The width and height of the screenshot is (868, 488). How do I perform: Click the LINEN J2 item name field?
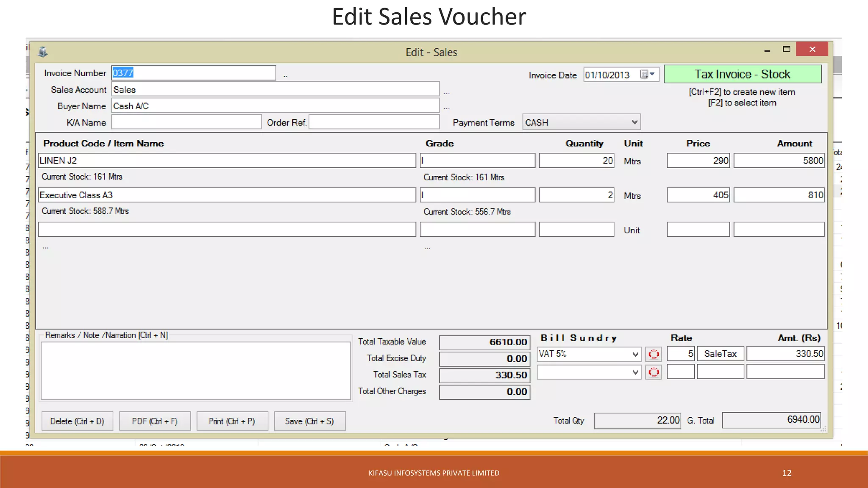[227, 161]
